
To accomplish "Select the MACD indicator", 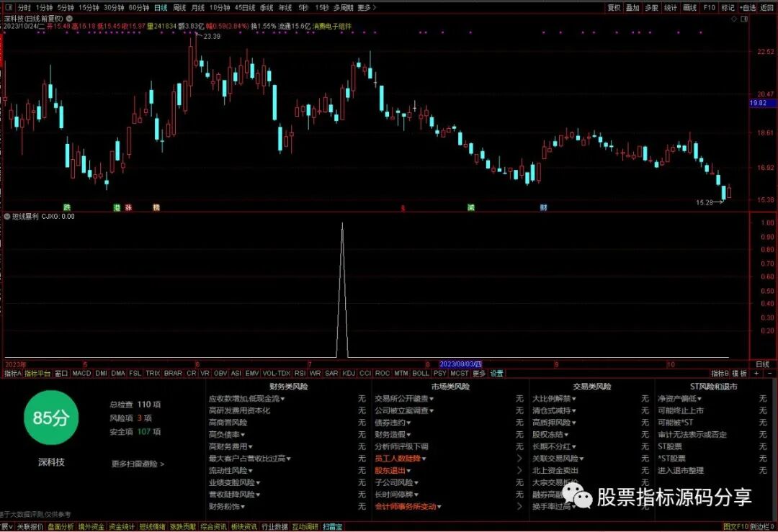I will pos(81,374).
